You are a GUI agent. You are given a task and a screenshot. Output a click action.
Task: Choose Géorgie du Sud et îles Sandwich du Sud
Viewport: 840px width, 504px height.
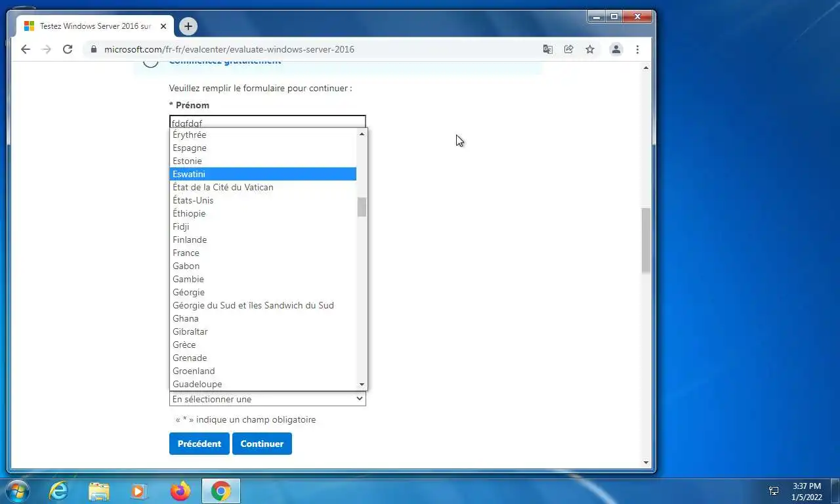pos(262,305)
